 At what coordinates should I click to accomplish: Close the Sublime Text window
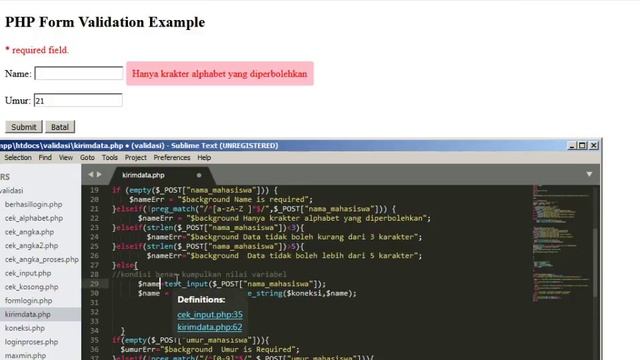(x=593, y=145)
